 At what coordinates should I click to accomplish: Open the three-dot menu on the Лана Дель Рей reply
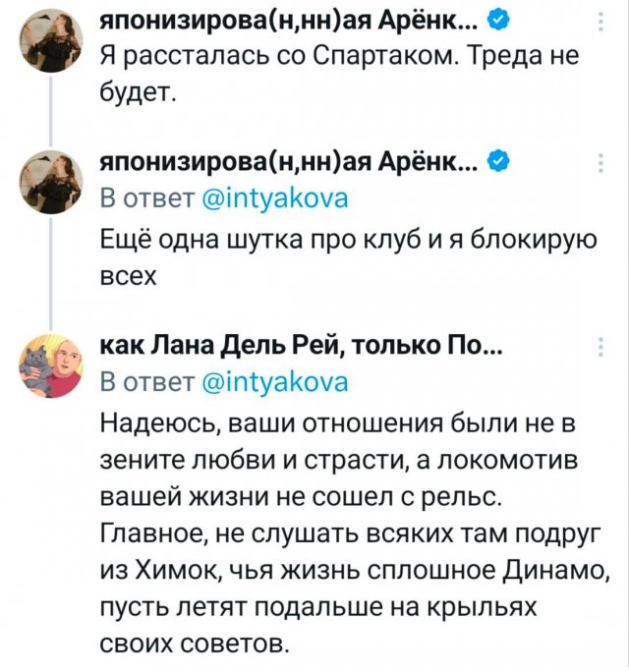600,345
